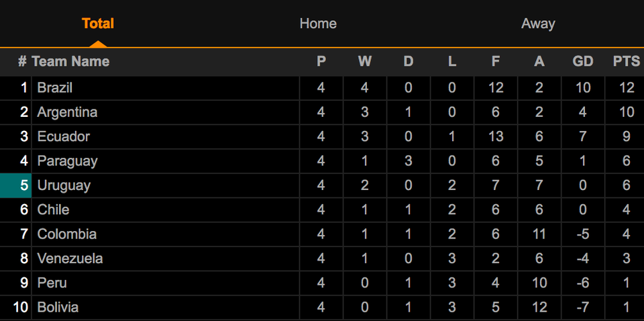
Task: Open the Bolivia team link
Action: coord(58,307)
